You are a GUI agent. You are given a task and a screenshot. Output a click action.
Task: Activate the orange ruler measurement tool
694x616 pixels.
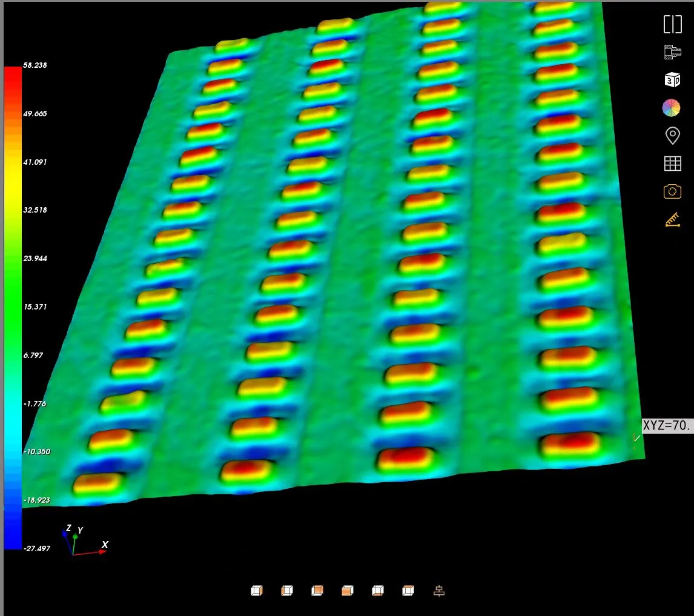click(672, 219)
